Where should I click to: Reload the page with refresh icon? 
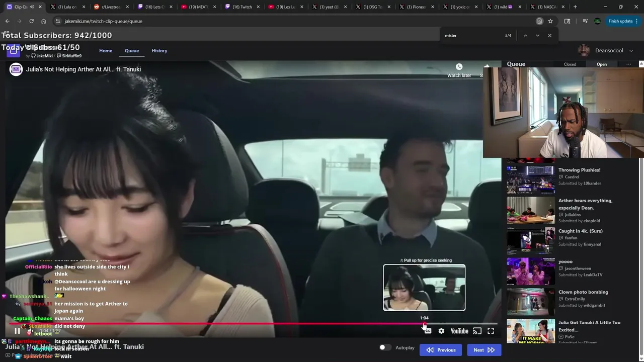31,21
